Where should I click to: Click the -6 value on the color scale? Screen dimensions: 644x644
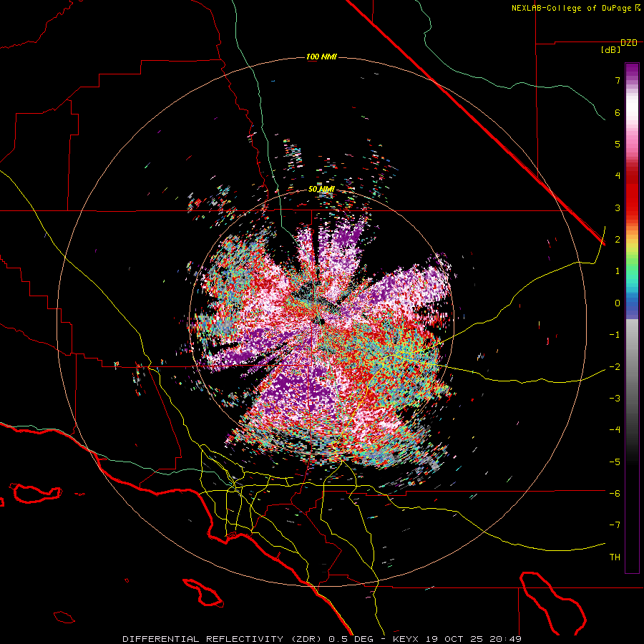(615, 494)
